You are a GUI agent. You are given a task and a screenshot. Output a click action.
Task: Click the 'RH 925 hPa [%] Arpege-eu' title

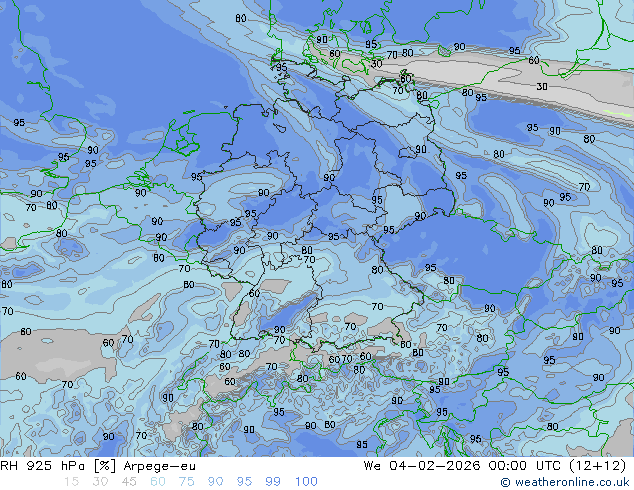(98, 466)
